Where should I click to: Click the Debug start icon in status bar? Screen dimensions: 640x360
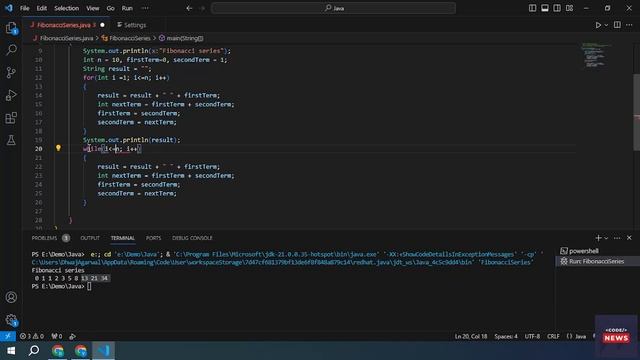click(72, 336)
